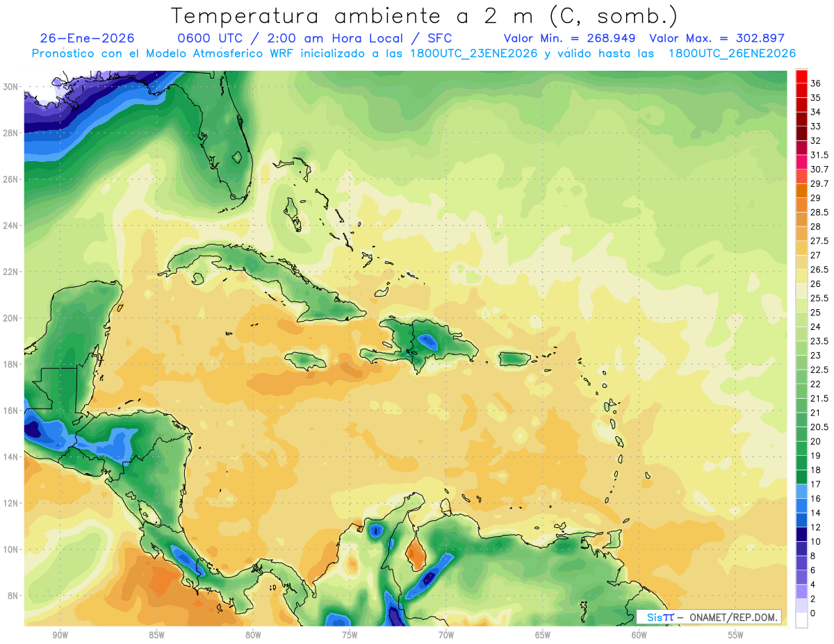This screenshot has height=644, width=834.
Task: Click the "1800UTC_26ENE2026" valid-until time
Action: tap(732, 53)
